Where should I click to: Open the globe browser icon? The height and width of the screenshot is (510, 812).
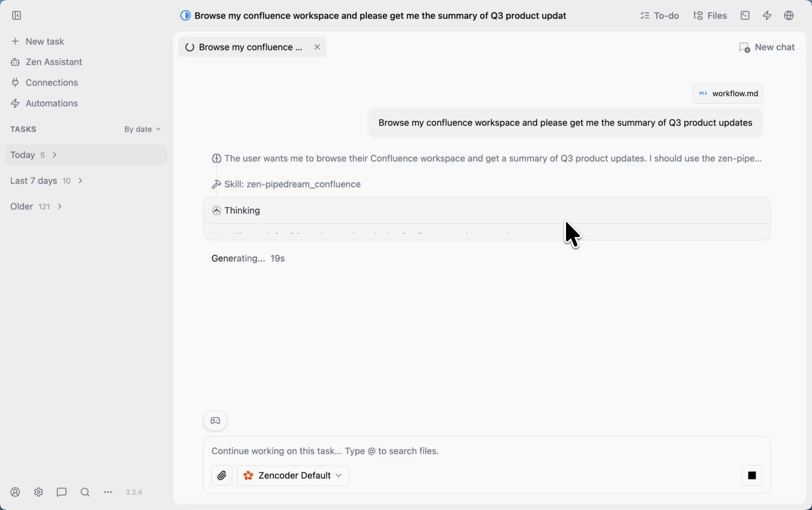pos(789,16)
